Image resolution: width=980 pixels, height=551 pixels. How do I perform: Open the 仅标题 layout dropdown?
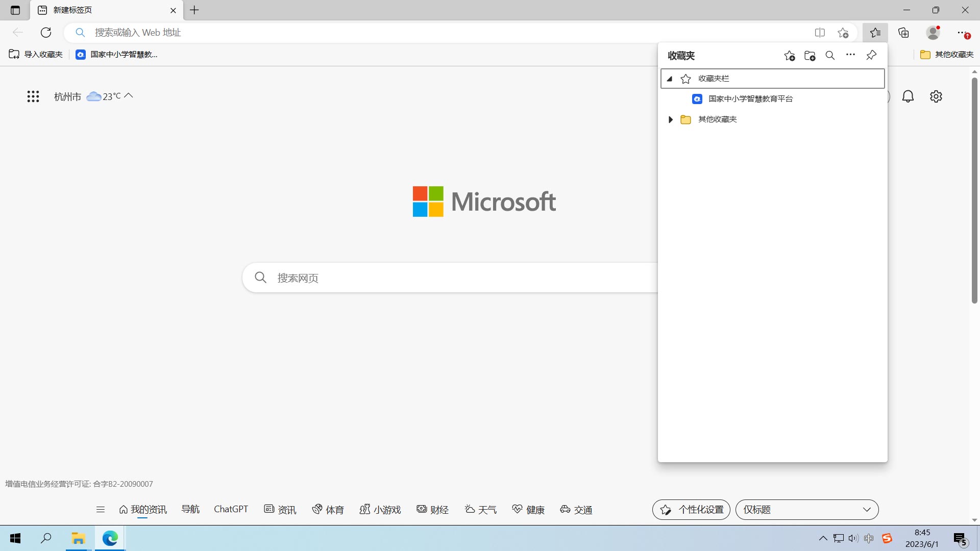point(806,510)
